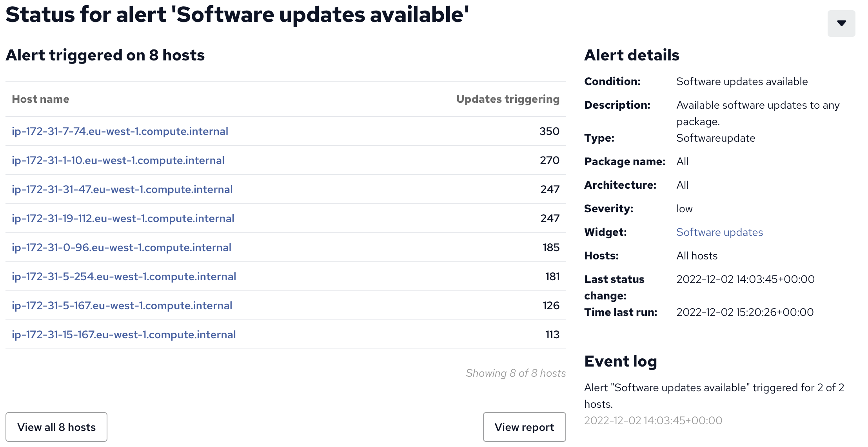Click the Alert triggered on 8 hosts heading

(105, 55)
